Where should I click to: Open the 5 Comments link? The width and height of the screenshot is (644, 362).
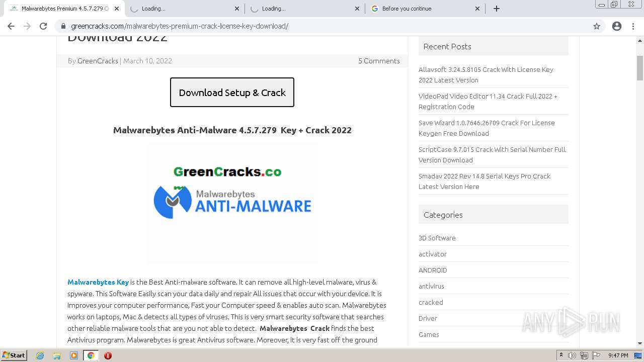coord(379,61)
